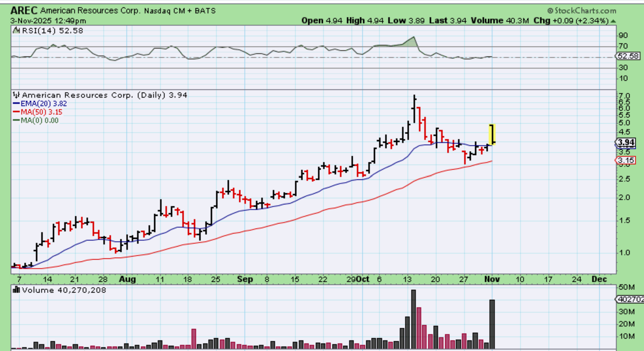Click the latest November volume bar

point(492,324)
